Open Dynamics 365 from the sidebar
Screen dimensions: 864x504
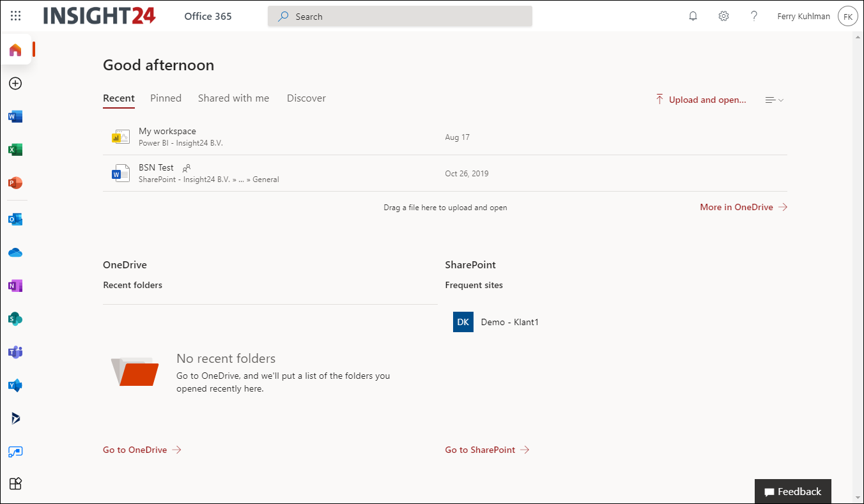(x=16, y=418)
